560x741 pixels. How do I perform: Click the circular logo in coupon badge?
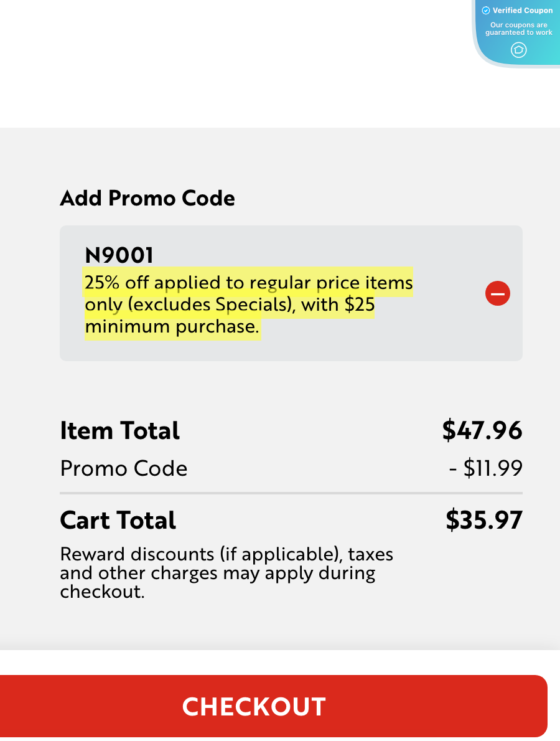click(x=518, y=50)
